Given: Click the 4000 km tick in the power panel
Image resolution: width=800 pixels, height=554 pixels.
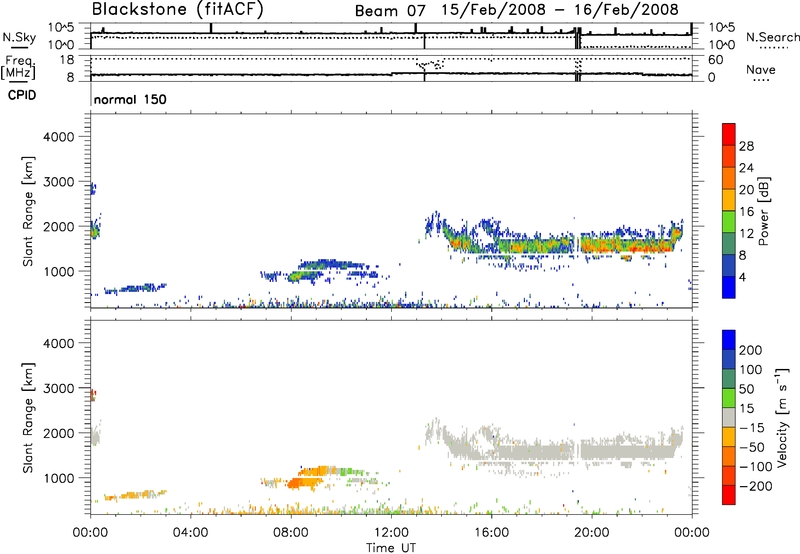Looking at the screenshot, I should 59,137.
